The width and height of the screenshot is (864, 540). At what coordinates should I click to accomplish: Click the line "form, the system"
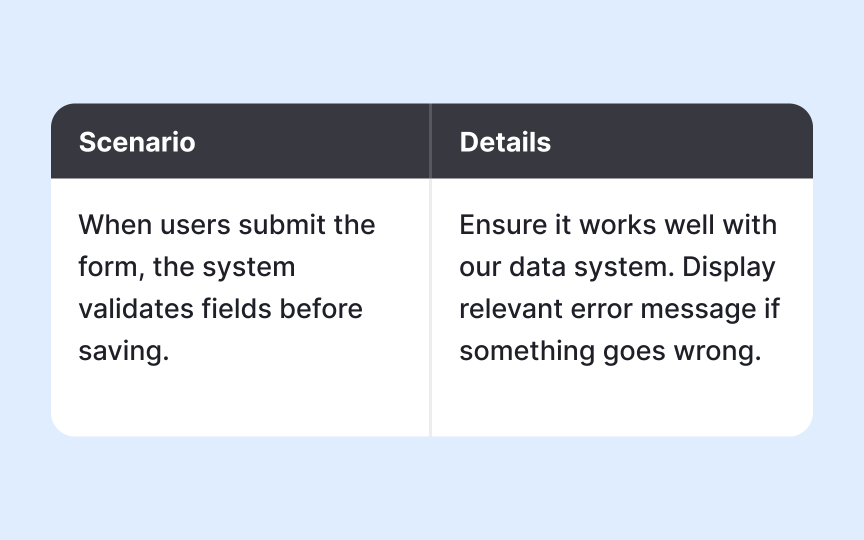pyautogui.click(x=187, y=268)
